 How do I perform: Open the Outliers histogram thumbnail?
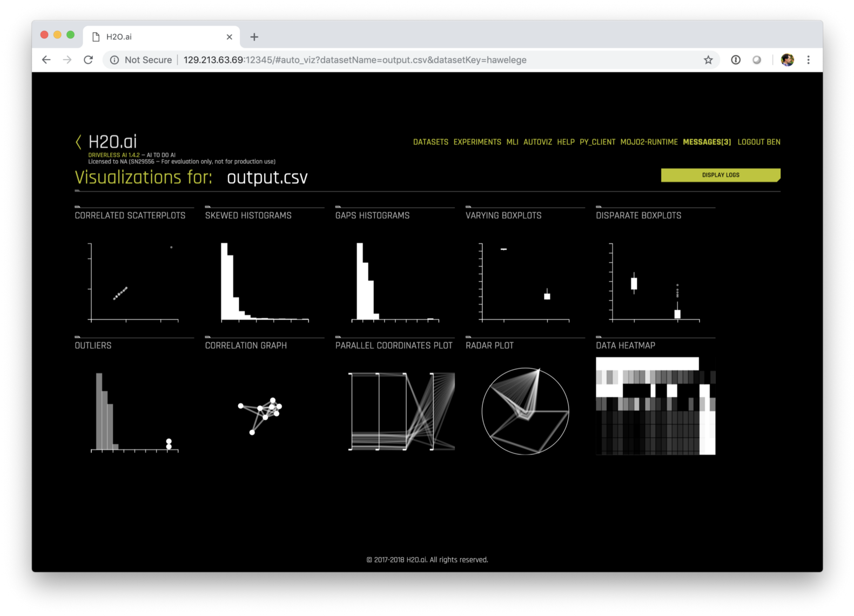point(134,412)
